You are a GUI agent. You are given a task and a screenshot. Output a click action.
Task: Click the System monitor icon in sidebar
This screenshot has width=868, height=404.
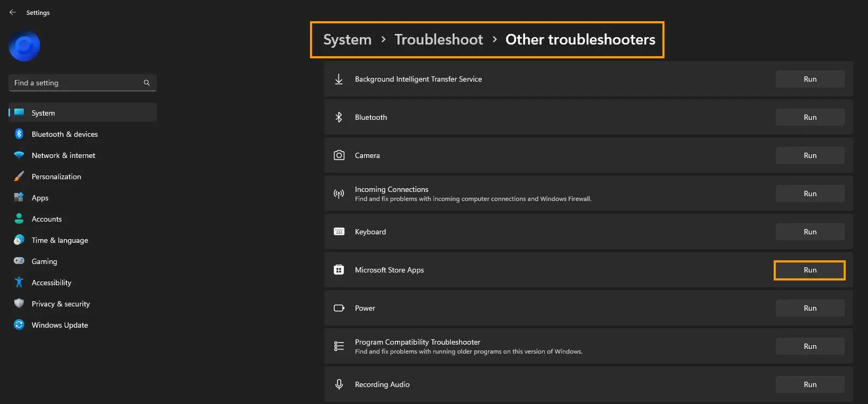point(19,112)
